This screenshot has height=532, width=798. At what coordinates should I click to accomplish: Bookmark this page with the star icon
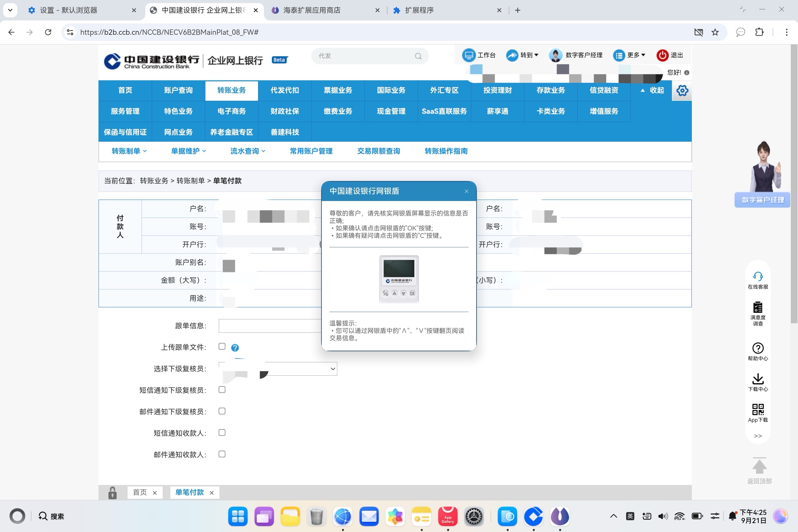click(715, 32)
